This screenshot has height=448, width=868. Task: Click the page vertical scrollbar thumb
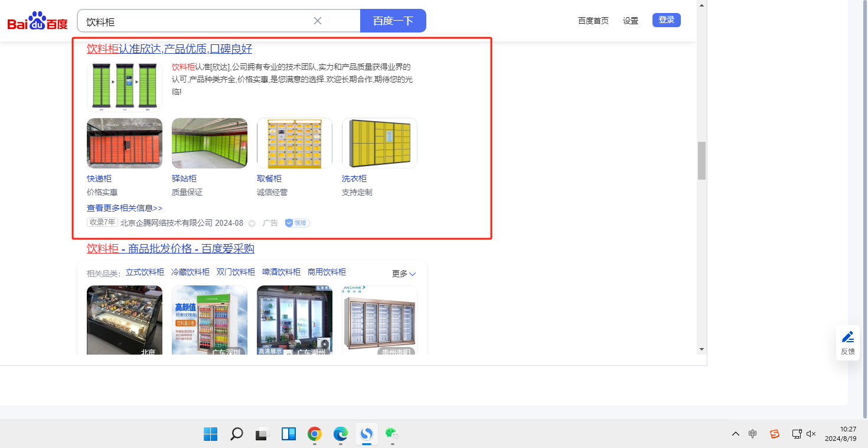(x=702, y=160)
